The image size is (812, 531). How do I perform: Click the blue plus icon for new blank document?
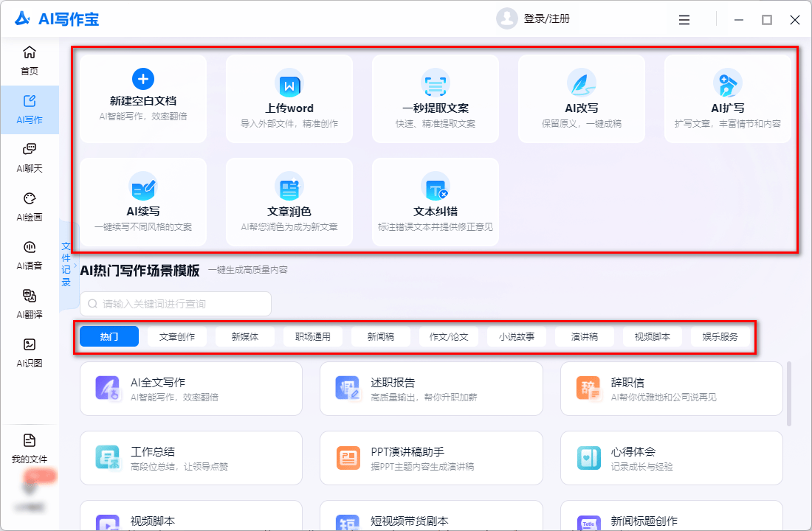click(x=142, y=79)
